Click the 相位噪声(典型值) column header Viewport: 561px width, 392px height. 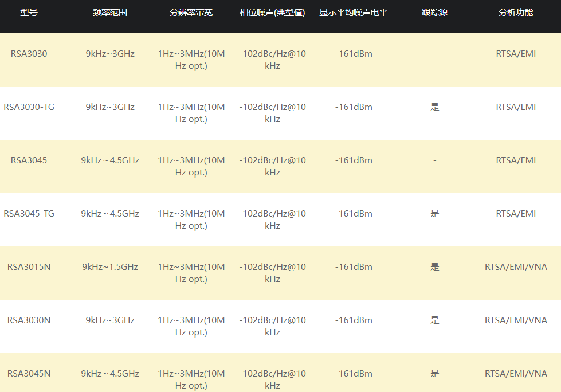click(x=272, y=12)
